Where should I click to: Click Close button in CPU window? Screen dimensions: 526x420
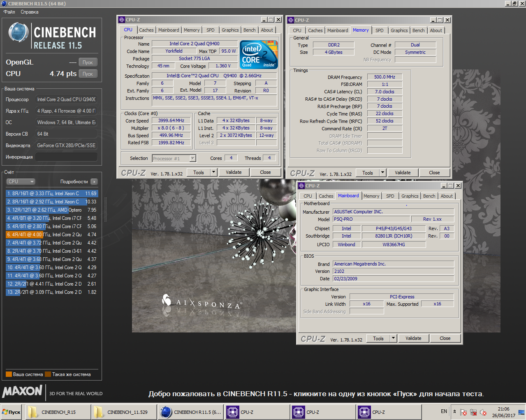pyautogui.click(x=265, y=172)
